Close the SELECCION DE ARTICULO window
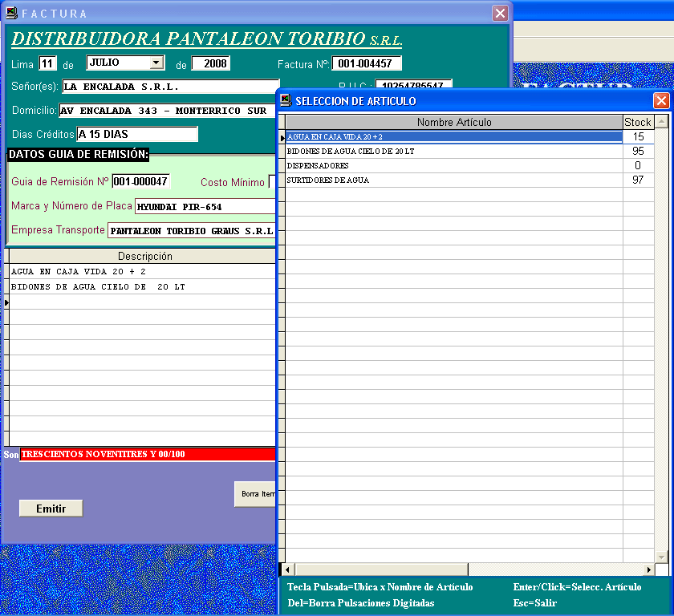The image size is (674, 616). (x=661, y=100)
